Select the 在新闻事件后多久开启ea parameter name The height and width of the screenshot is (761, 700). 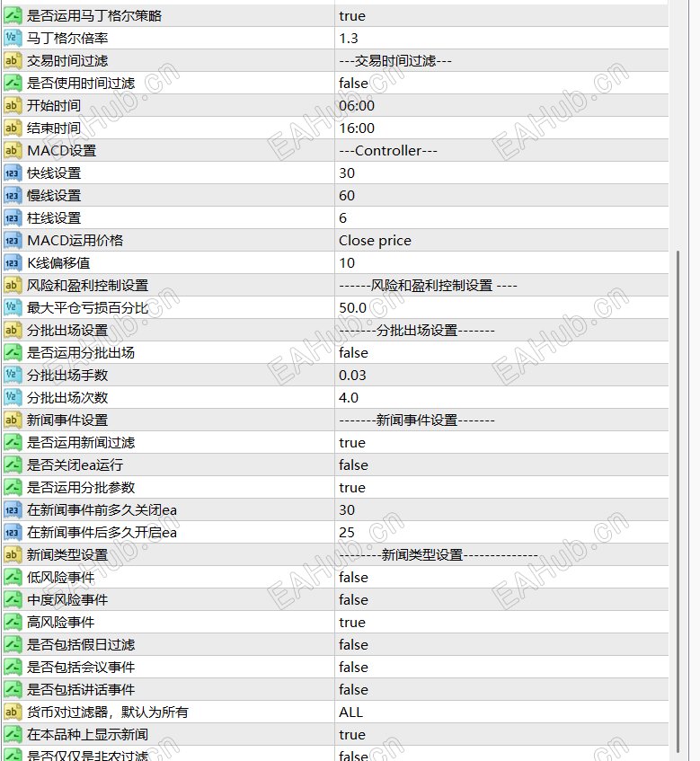[102, 533]
